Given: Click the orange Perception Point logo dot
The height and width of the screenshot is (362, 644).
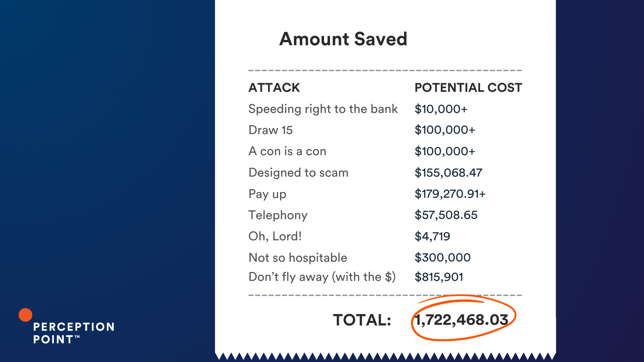Looking at the screenshot, I should (25, 315).
